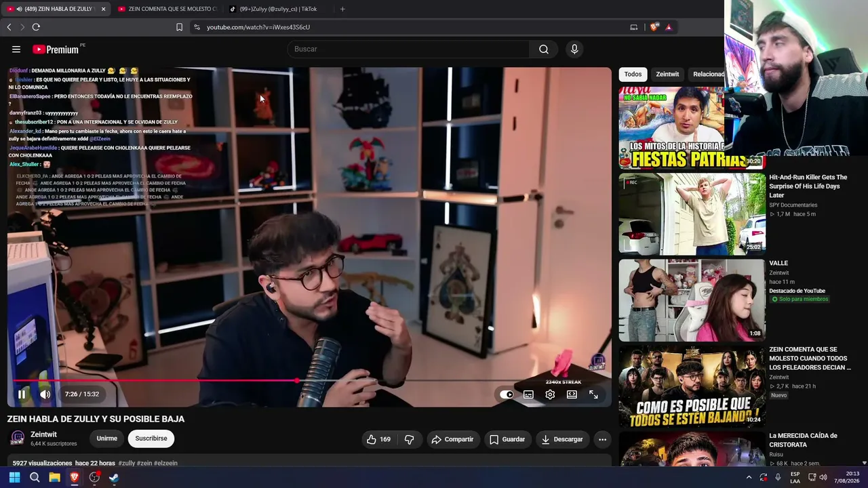This screenshot has width=868, height=488.
Task: Click the install app icon in the address bar
Action: (634, 27)
